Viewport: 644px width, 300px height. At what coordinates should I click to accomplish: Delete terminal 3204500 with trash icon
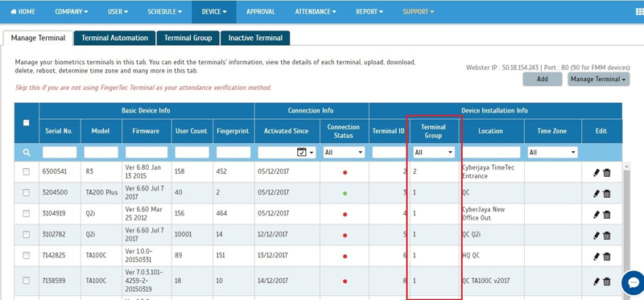[x=607, y=194]
